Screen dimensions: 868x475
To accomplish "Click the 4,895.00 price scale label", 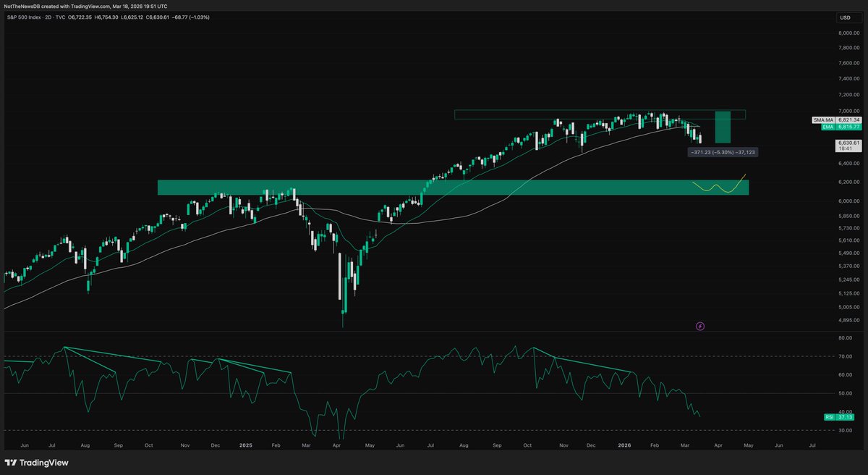I will pos(850,320).
